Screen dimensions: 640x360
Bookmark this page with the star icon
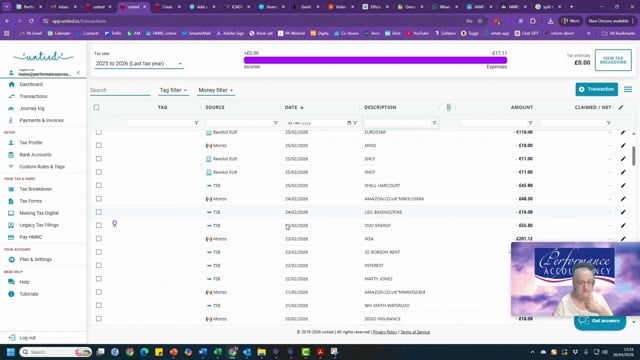pyautogui.click(x=480, y=21)
